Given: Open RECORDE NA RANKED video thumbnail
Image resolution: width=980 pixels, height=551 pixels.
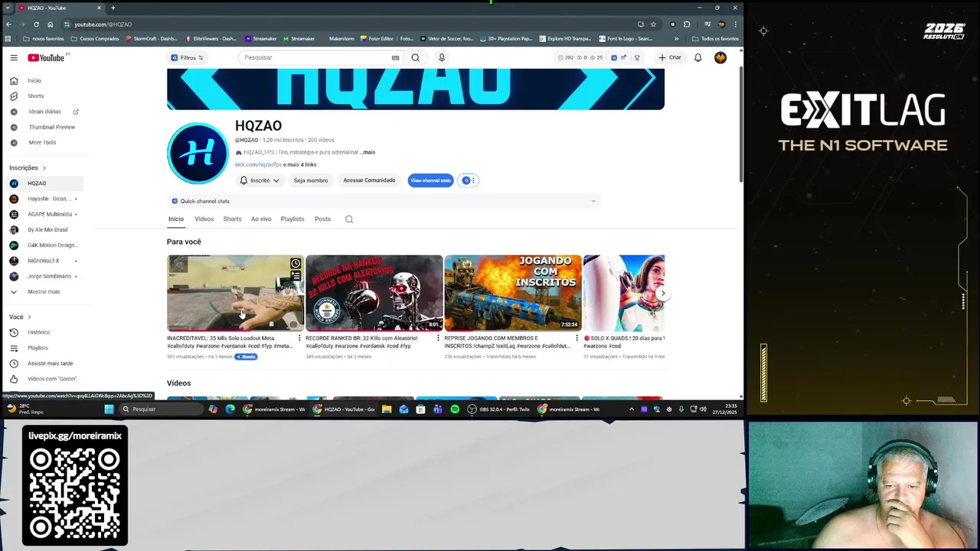Looking at the screenshot, I should pyautogui.click(x=374, y=292).
